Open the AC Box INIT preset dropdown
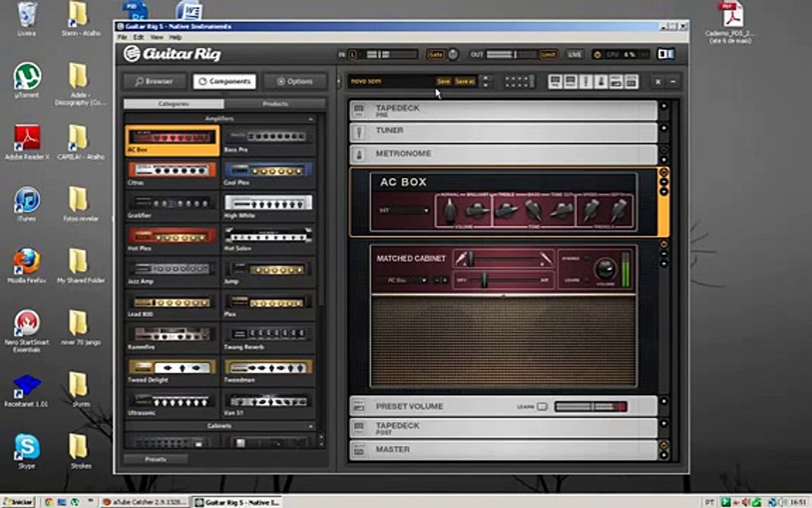812x508 pixels. 404,210
